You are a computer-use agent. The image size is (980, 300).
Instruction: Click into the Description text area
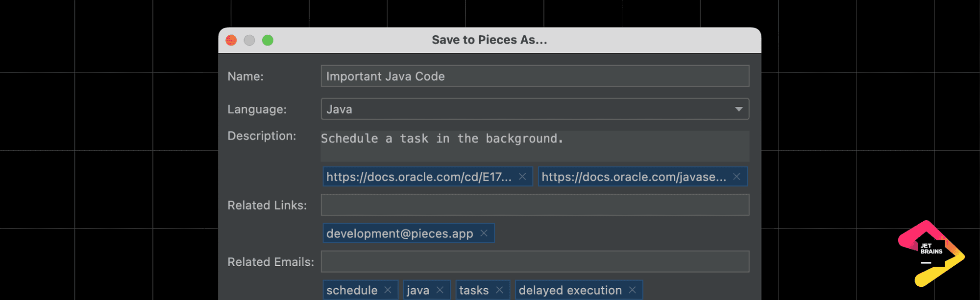[535, 146]
